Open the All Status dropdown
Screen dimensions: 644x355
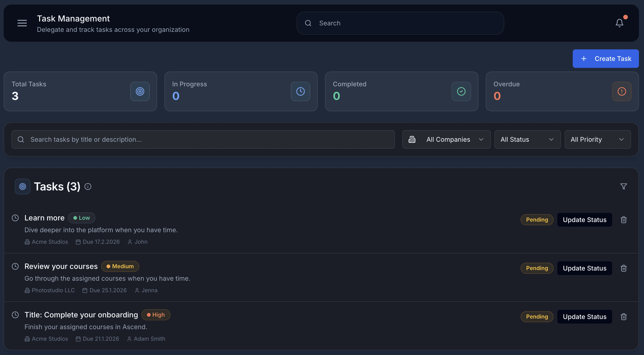click(527, 139)
